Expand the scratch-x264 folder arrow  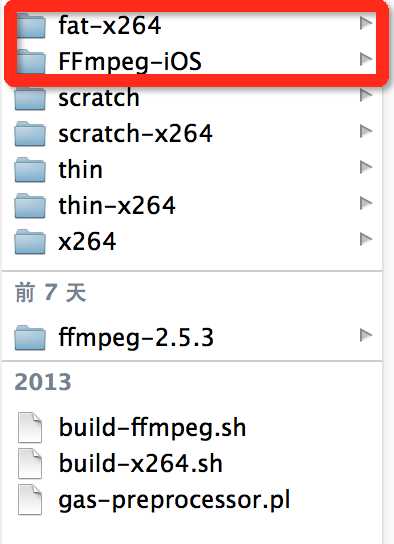click(366, 131)
